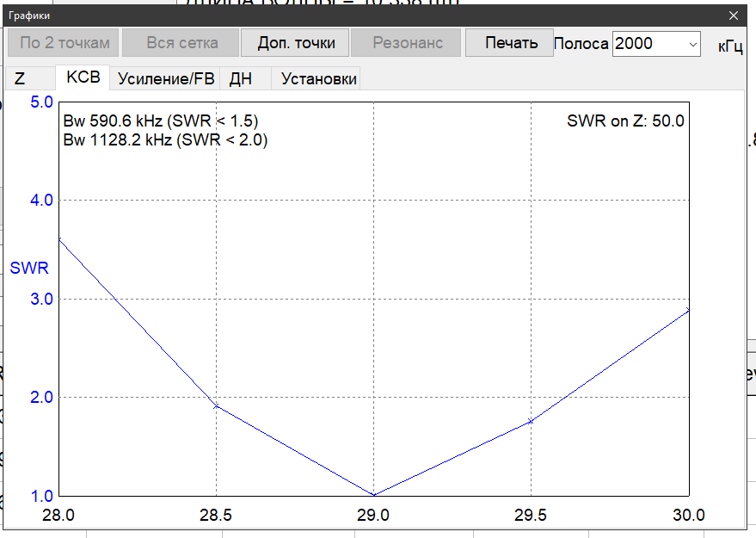
Task: Click the Графики title bar
Action: pyautogui.click(x=344, y=15)
